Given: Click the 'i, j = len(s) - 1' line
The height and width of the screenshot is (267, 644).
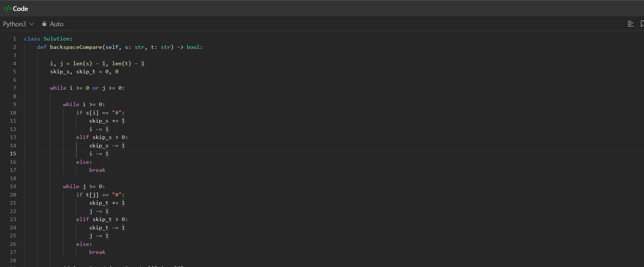Looking at the screenshot, I should click(x=97, y=63).
